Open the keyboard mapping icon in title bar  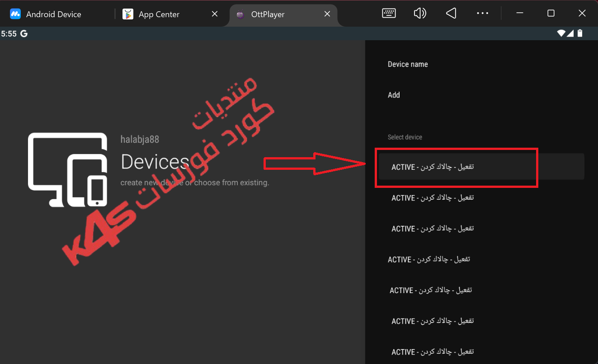coord(389,14)
